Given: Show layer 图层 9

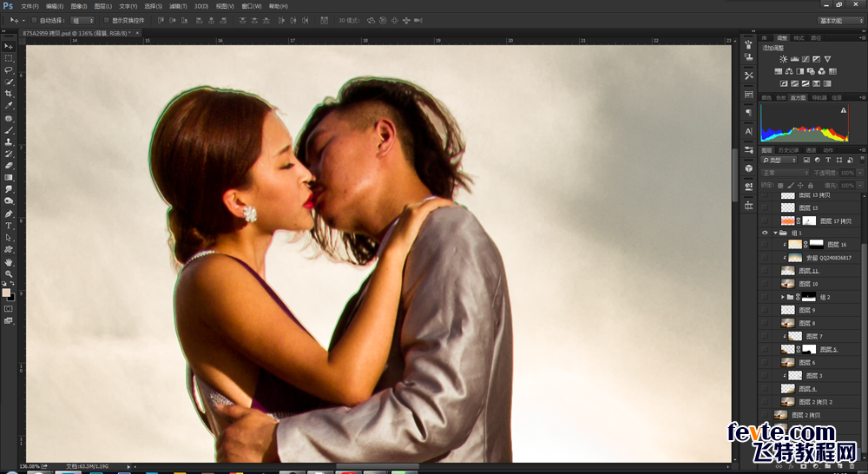Looking at the screenshot, I should (765, 310).
